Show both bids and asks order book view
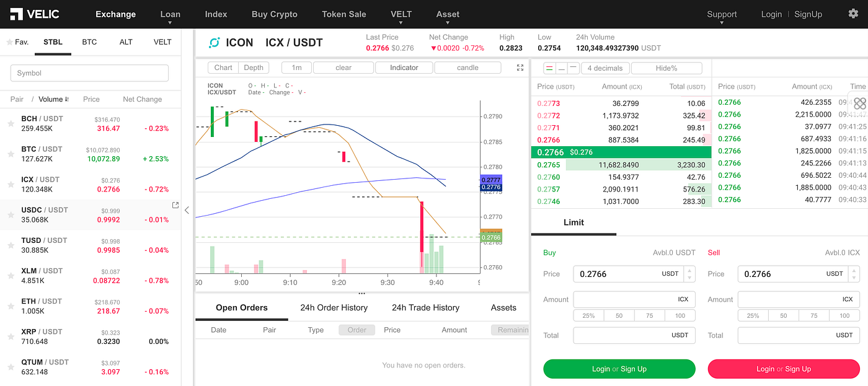This screenshot has width=868, height=386. tap(549, 68)
